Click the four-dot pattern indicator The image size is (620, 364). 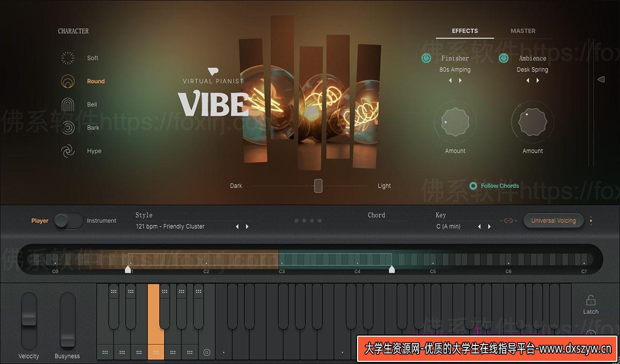click(308, 221)
